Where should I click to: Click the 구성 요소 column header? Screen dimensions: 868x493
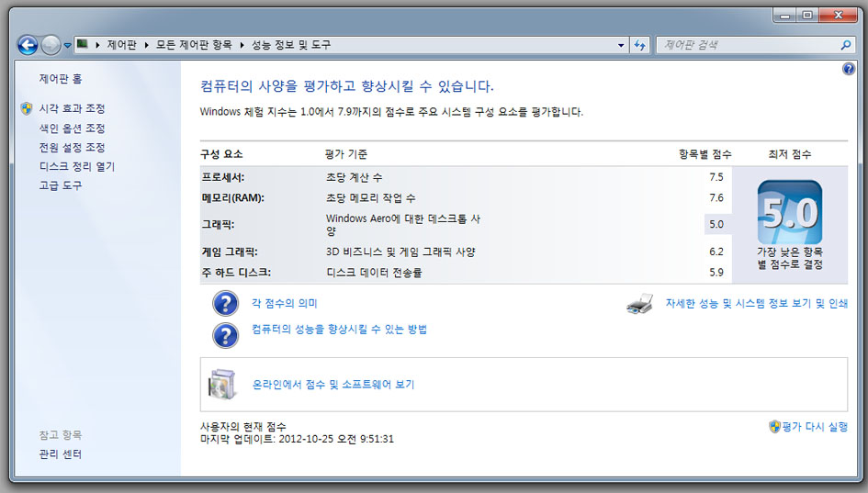click(x=221, y=154)
